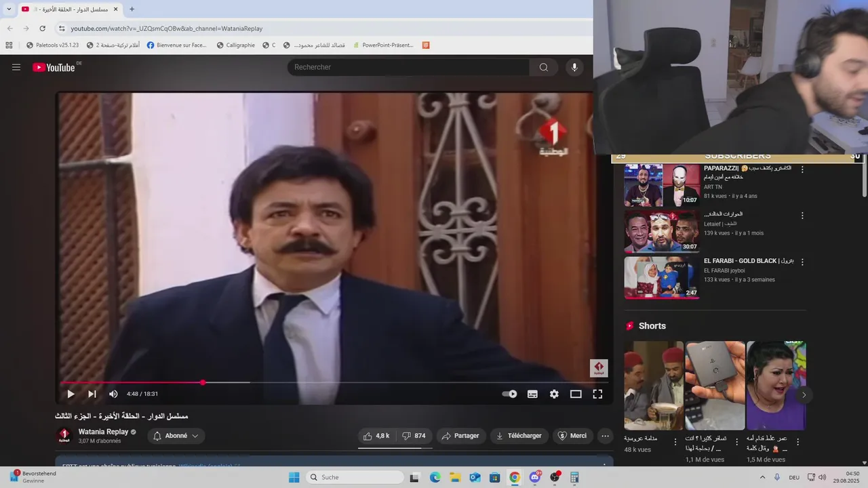Viewport: 868px width, 488px height.
Task: Click the Merci thanks button
Action: [x=572, y=436]
